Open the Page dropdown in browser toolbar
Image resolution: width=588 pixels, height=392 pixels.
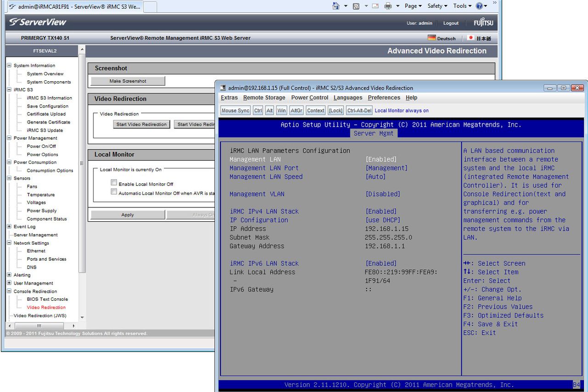[413, 6]
